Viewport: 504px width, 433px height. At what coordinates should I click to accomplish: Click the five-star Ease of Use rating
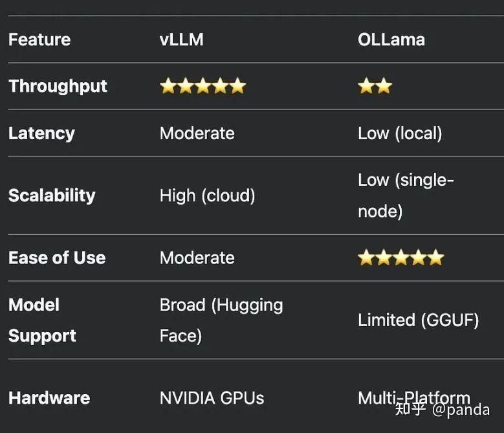401,258
